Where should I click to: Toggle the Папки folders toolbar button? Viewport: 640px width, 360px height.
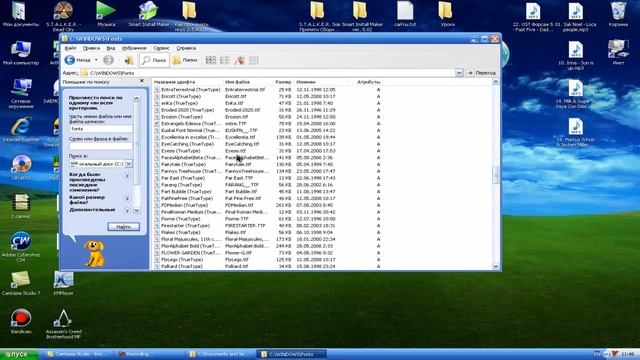[185, 60]
